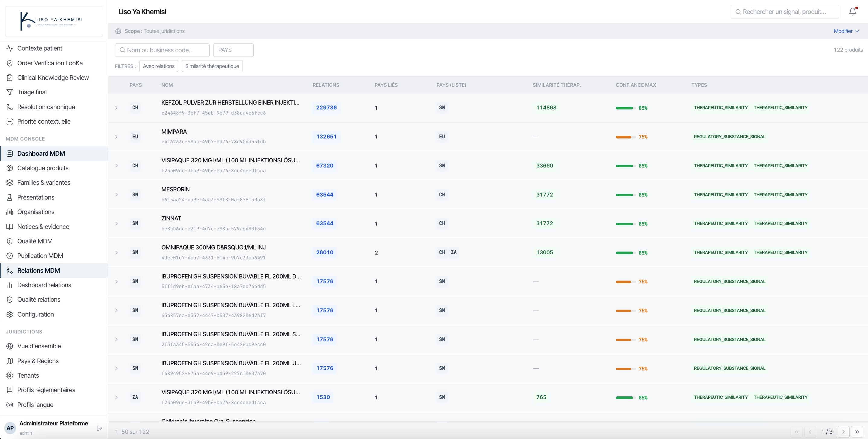
Task: Click the Profils langue broadcast icon
Action: (10, 405)
